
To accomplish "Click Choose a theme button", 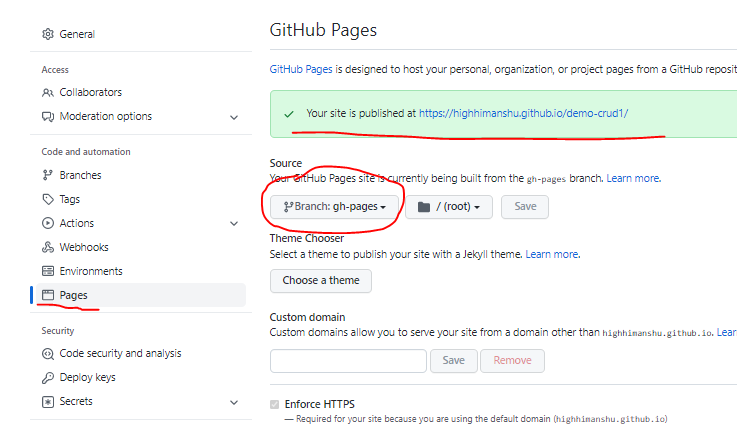I will 321,281.
